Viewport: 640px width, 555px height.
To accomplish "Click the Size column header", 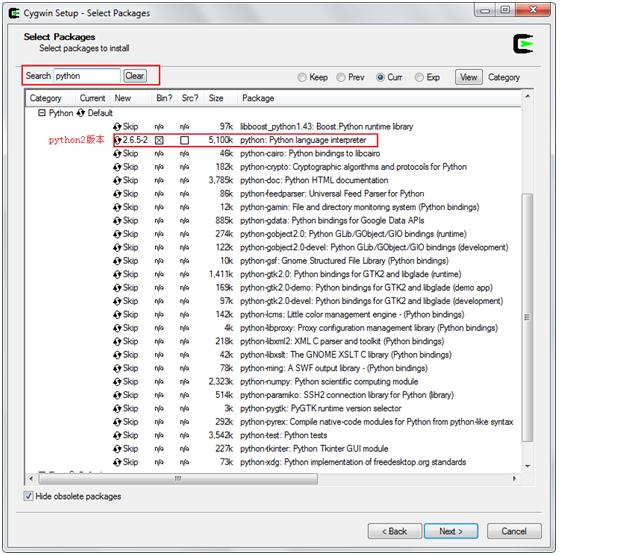I will click(216, 98).
